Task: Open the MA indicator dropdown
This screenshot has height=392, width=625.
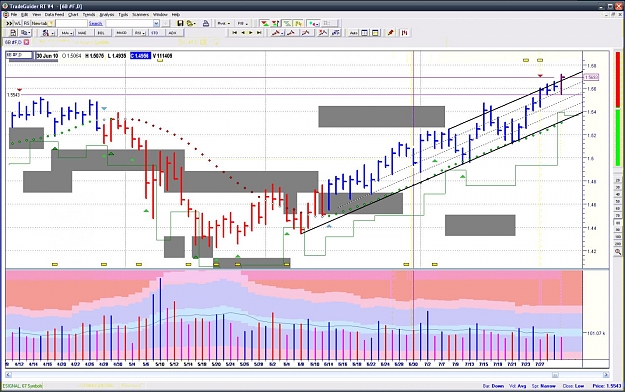Action: [x=67, y=33]
